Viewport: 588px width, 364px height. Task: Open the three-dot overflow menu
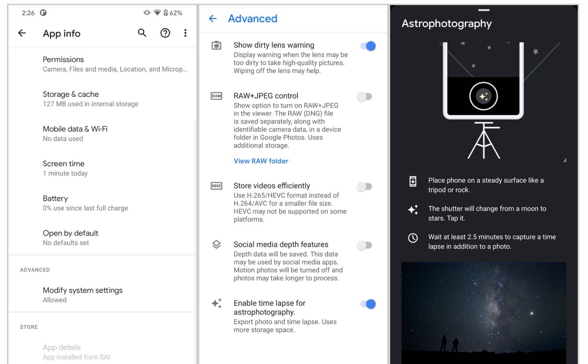[x=185, y=33]
